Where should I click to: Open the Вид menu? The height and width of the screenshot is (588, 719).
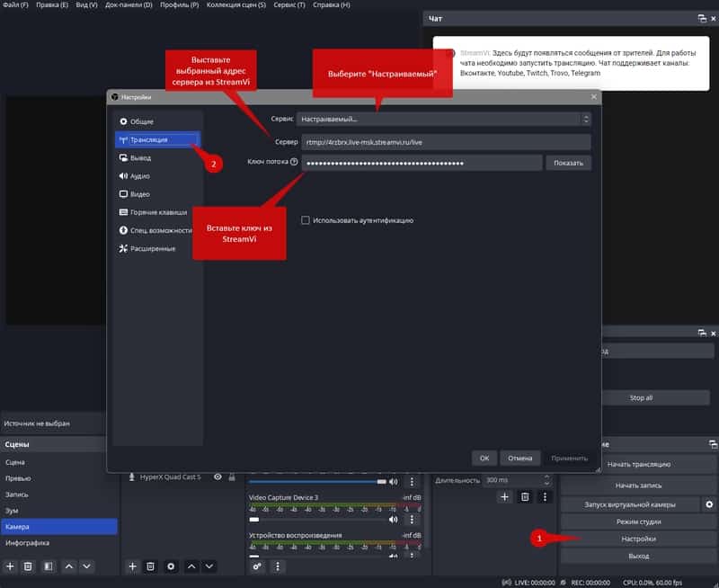tap(86, 4)
